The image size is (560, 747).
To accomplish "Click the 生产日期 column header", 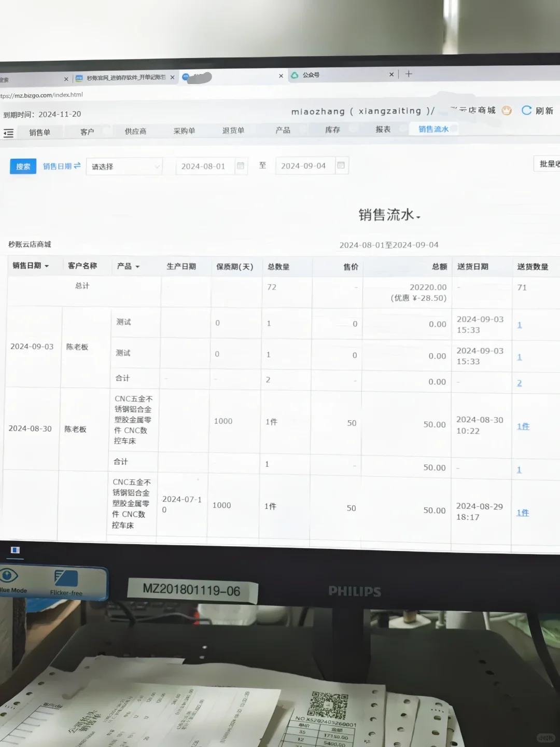I will [x=181, y=266].
